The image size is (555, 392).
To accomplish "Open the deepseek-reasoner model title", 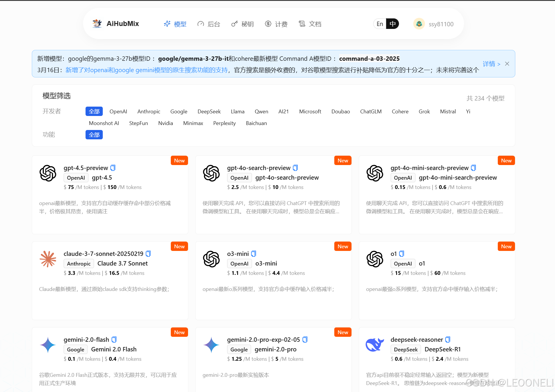I will tap(417, 340).
